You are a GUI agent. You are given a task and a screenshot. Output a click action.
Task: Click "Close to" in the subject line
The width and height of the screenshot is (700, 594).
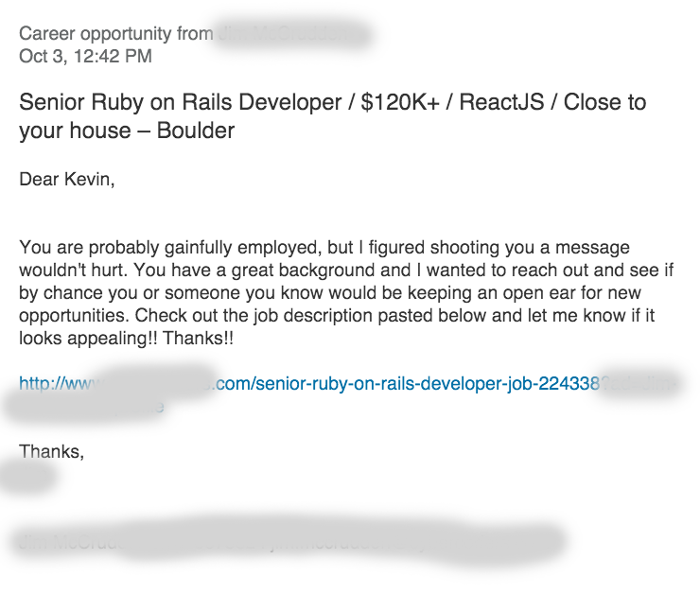coord(604,102)
